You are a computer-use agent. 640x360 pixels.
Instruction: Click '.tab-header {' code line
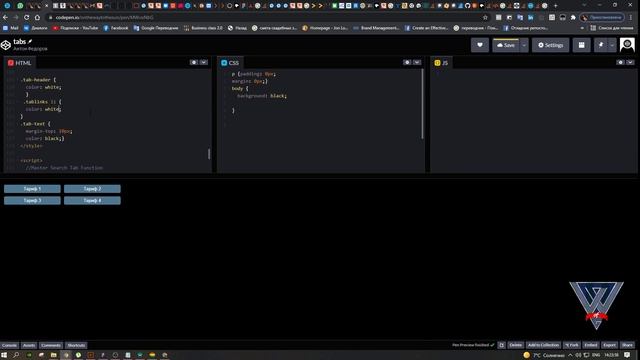(x=38, y=80)
